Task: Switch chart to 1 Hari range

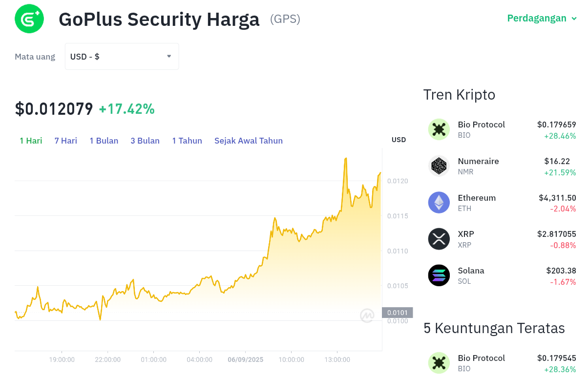Action: tap(31, 141)
